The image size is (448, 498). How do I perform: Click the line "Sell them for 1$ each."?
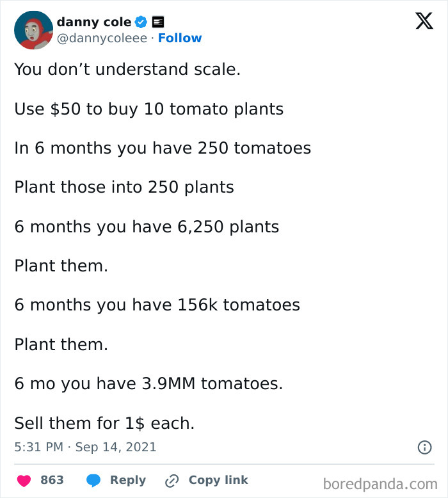point(104,423)
